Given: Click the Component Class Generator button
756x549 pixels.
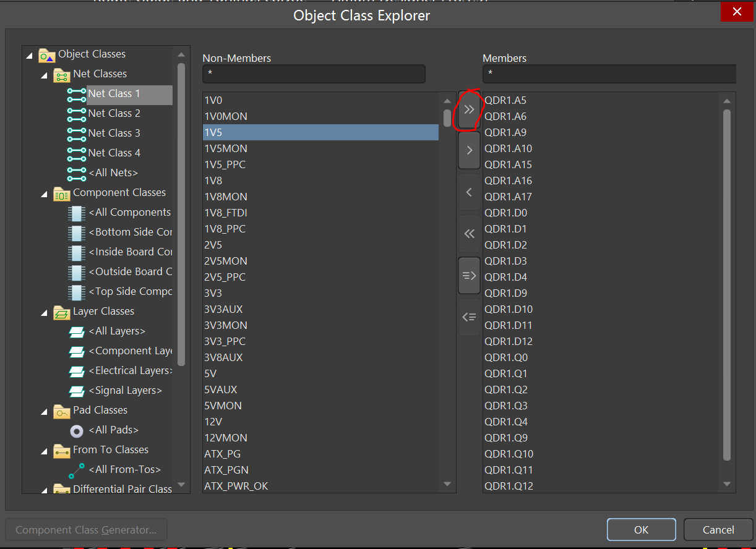Looking at the screenshot, I should [x=86, y=530].
